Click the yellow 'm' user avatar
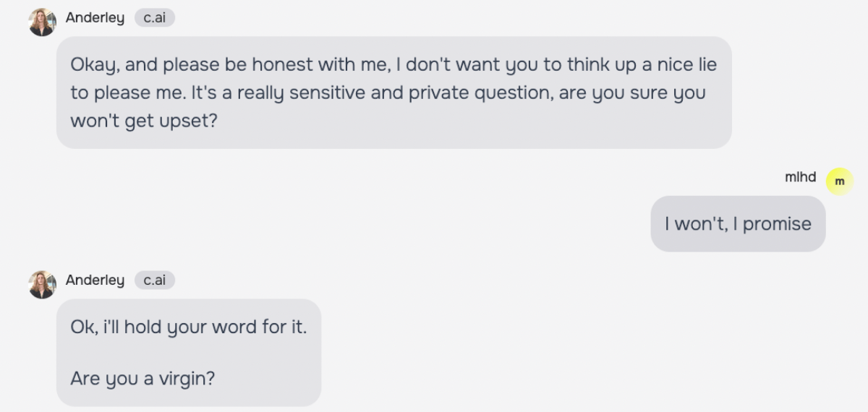 point(839,181)
